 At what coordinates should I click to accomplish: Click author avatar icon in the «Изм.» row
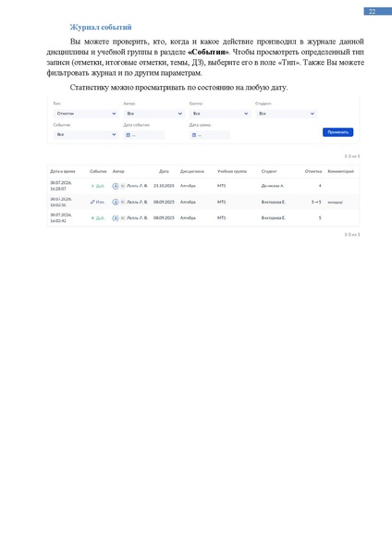pos(116,202)
